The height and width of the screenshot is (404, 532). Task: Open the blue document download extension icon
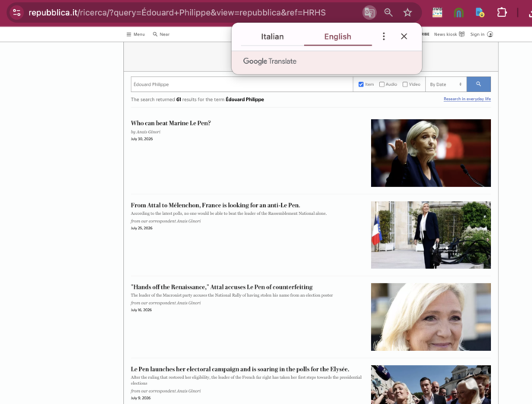[x=480, y=13]
